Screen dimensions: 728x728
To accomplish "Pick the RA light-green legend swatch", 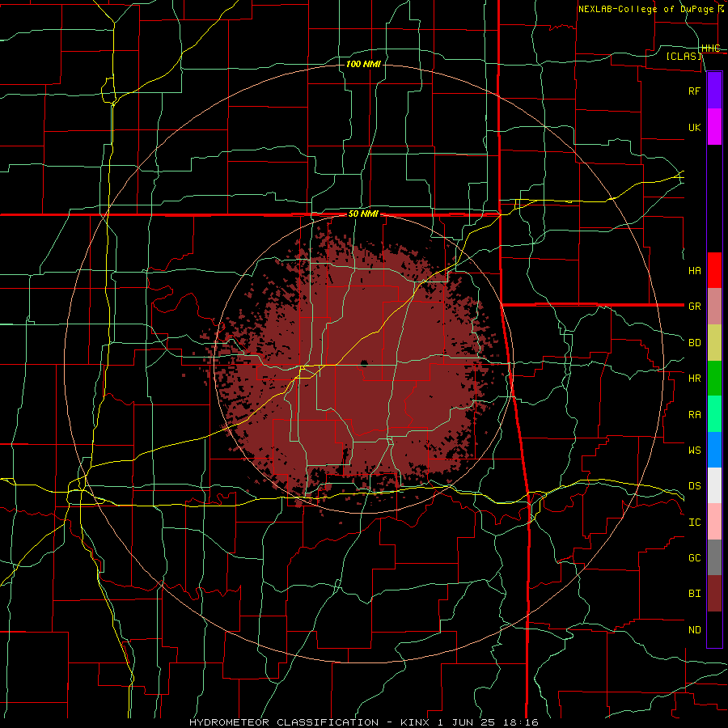I will 714,414.
